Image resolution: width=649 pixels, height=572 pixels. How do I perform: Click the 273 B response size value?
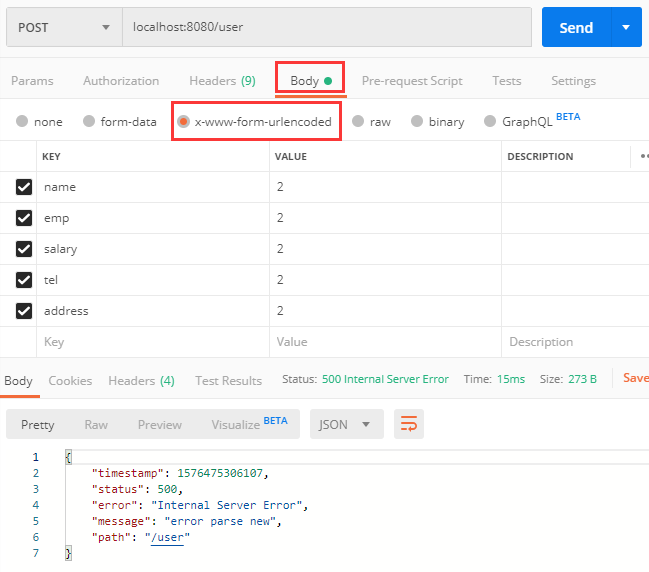tap(582, 379)
